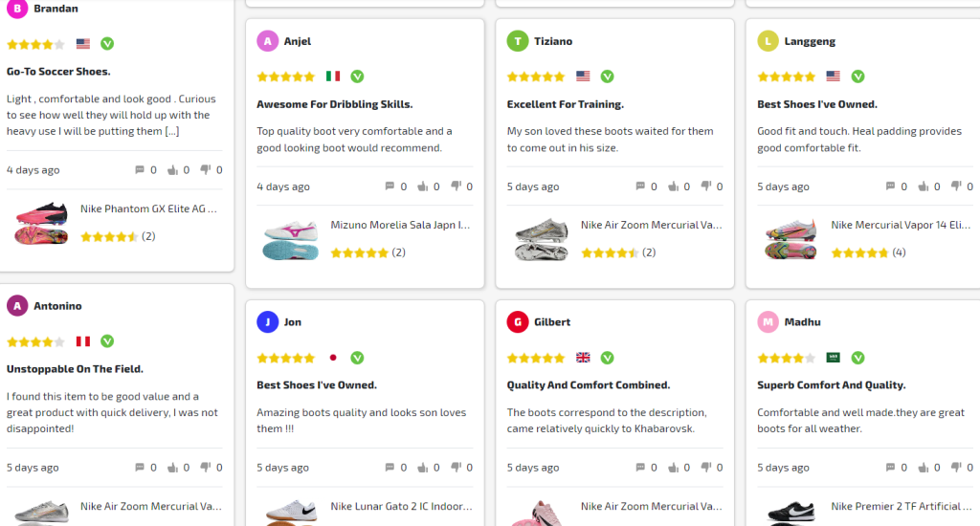This screenshot has width=980, height=526.
Task: Click thumbs-up icon on Brandan's review
Action: [173, 170]
